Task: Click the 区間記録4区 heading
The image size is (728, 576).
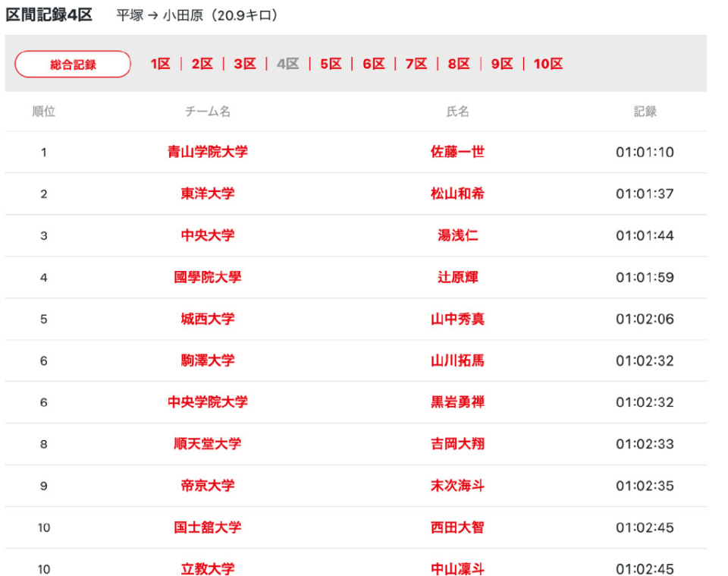Action: click(49, 15)
